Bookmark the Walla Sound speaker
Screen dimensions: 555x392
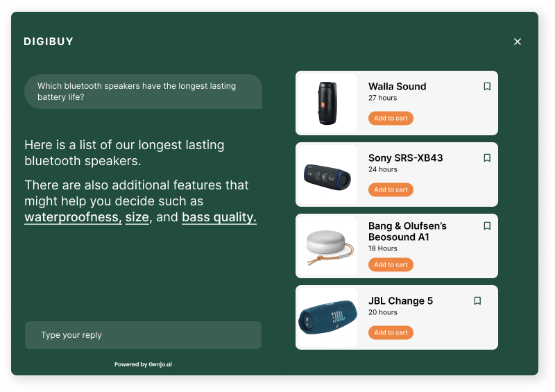[x=487, y=87]
